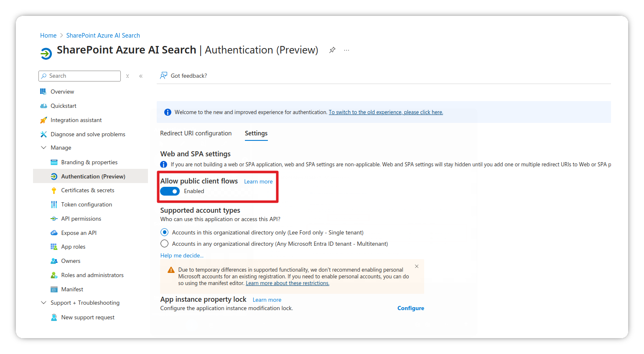The height and width of the screenshot is (354, 644).
Task: Click the pin icon next to page title
Action: [x=332, y=50]
